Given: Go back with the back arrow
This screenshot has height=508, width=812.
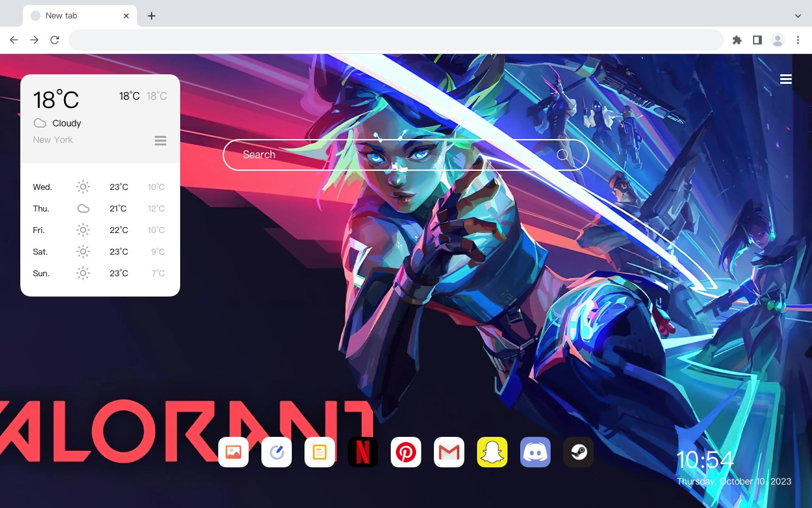Looking at the screenshot, I should [14, 40].
